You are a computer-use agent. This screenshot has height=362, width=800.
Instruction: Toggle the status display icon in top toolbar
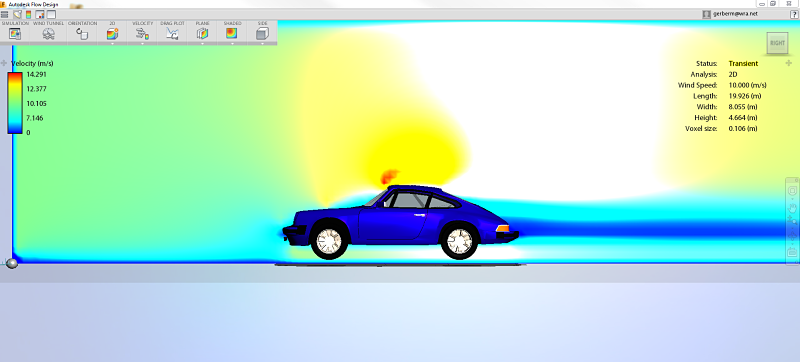pyautogui.click(x=40, y=14)
